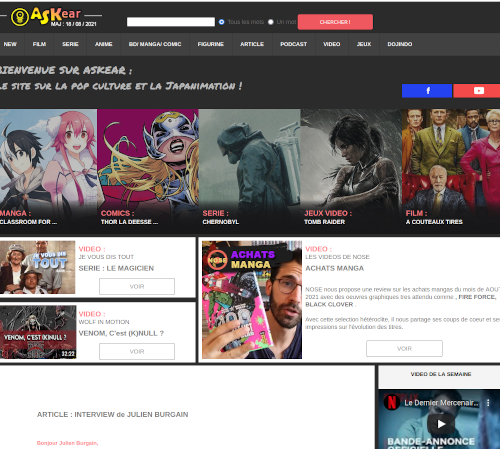
Task: Click the "VIDEO DE LA SEMAINE" heading
Action: pyautogui.click(x=441, y=374)
